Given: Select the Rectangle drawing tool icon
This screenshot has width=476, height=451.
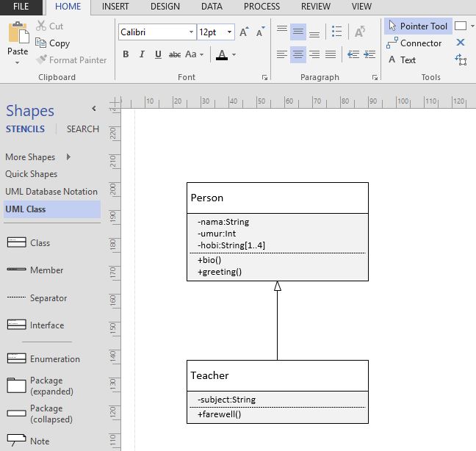Looking at the screenshot, I should (x=461, y=26).
